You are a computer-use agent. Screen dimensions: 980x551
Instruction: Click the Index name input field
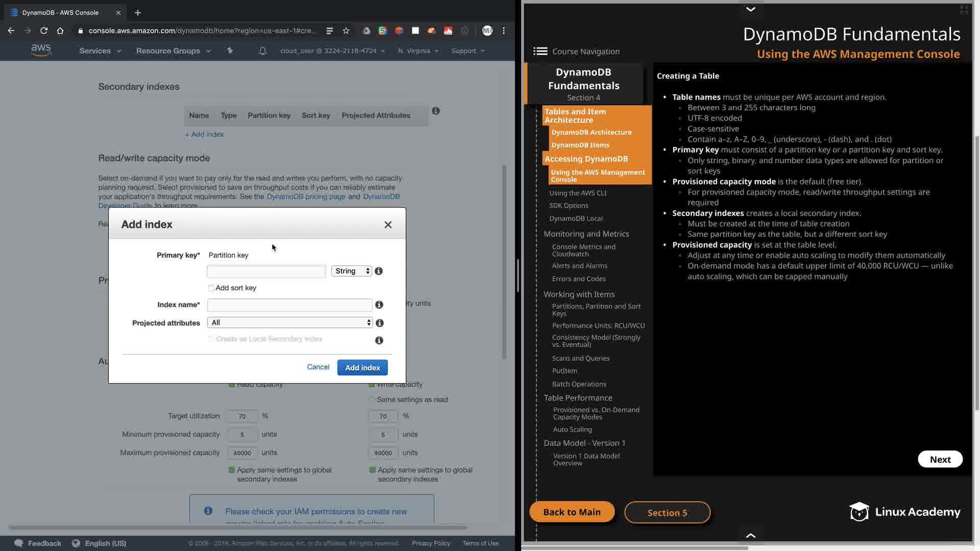coord(289,305)
